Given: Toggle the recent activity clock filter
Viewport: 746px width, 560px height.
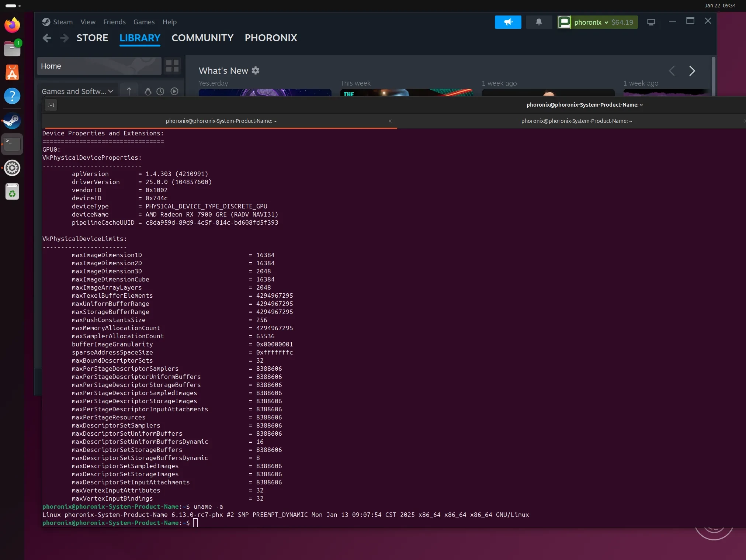Looking at the screenshot, I should pos(160,91).
